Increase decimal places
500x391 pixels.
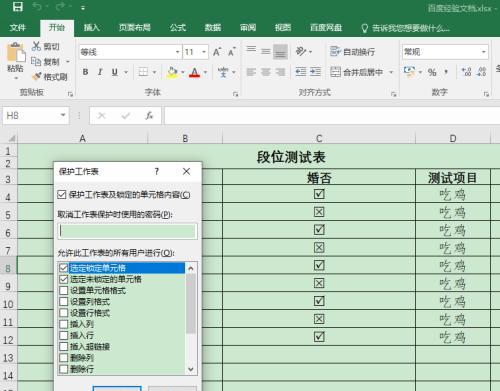(466, 72)
